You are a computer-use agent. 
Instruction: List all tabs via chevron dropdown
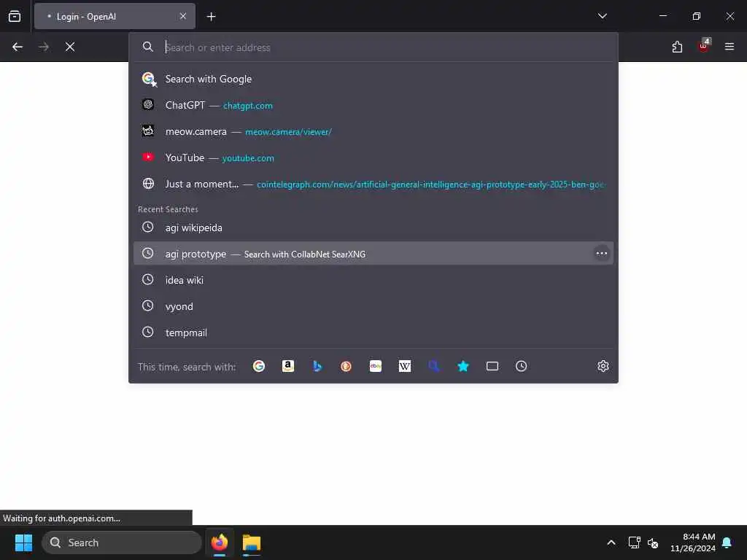pyautogui.click(x=602, y=16)
